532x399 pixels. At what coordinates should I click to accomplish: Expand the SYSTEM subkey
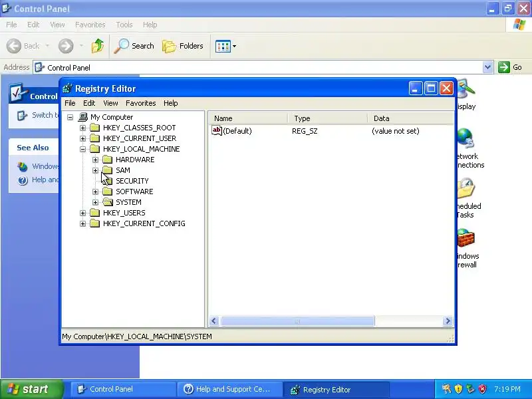(x=95, y=202)
